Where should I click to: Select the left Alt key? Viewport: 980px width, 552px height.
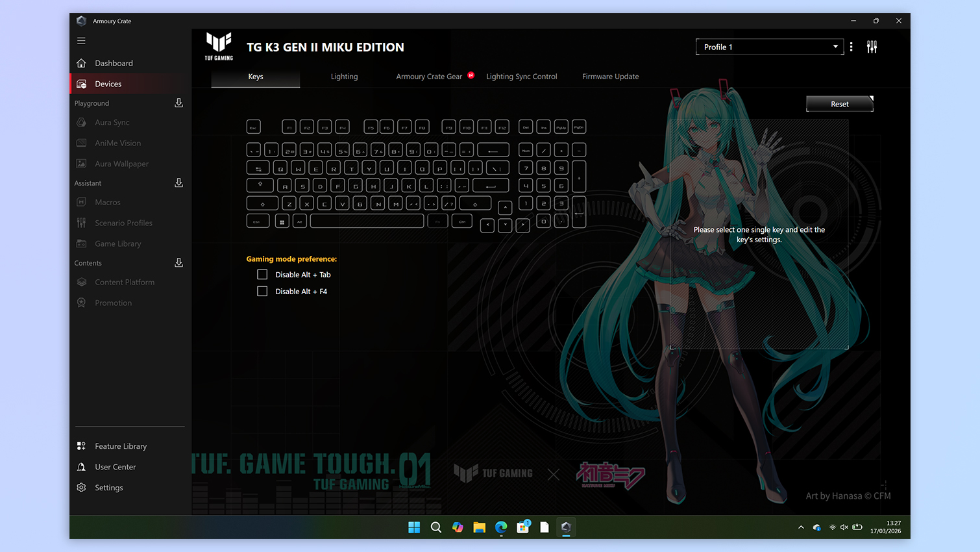pos(299,221)
